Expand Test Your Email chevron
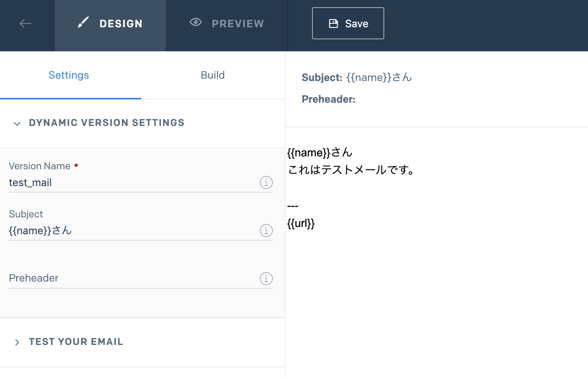The height and width of the screenshot is (377, 588). [17, 342]
